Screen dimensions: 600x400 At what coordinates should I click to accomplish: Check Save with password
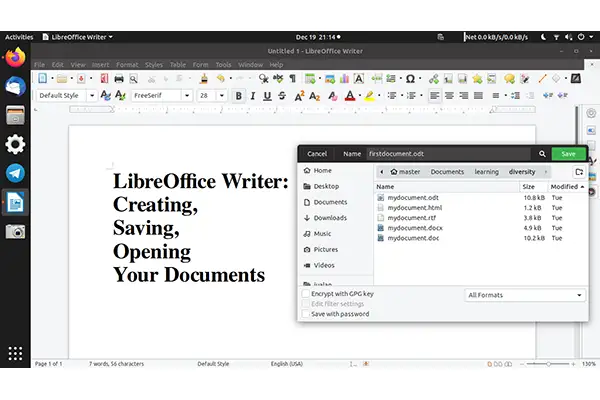pos(305,314)
